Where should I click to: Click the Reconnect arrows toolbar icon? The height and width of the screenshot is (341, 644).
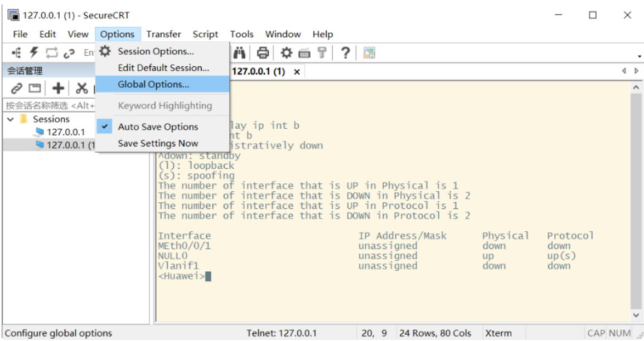52,53
